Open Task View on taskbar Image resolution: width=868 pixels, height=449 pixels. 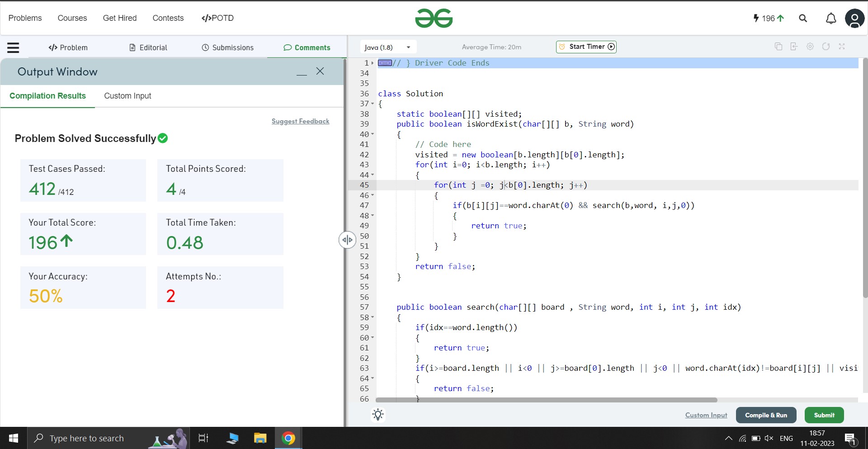(x=203, y=438)
